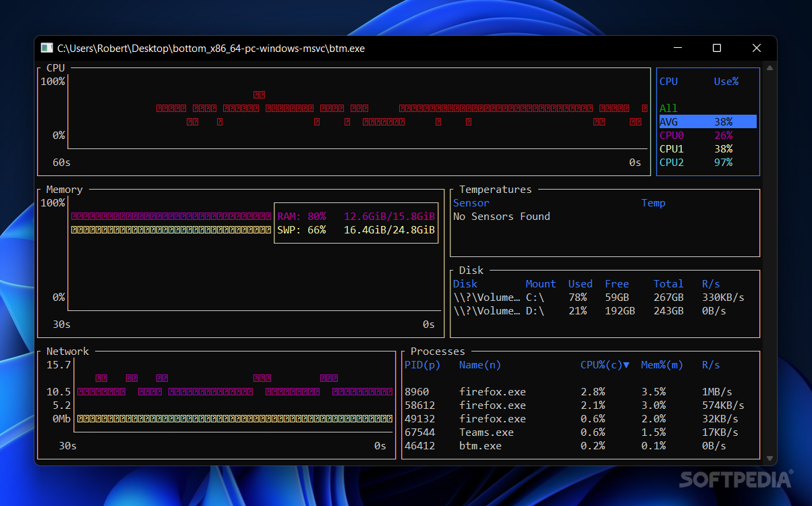Select the AVG row in CPU legend

pos(707,122)
